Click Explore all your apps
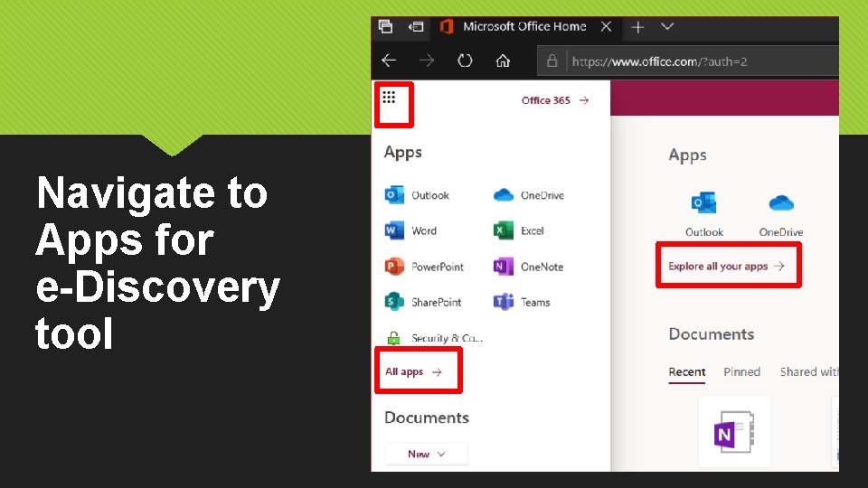This screenshot has width=868, height=488. click(726, 266)
